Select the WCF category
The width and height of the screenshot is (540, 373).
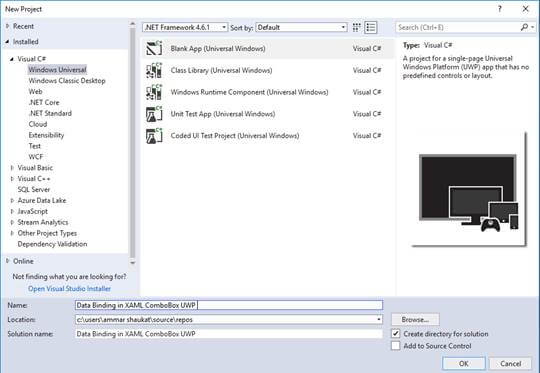[x=36, y=157]
